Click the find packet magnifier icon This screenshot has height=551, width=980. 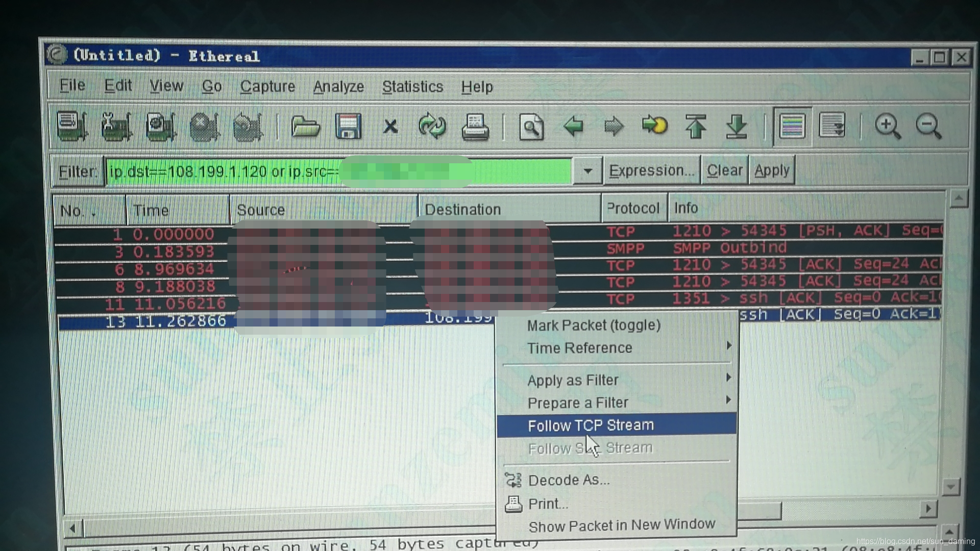click(531, 126)
